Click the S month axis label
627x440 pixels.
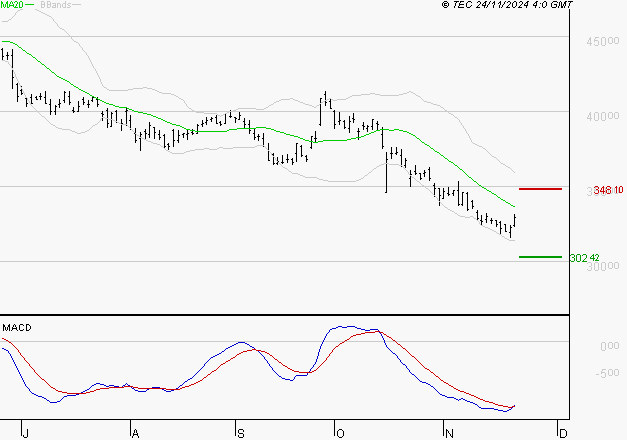(241, 433)
